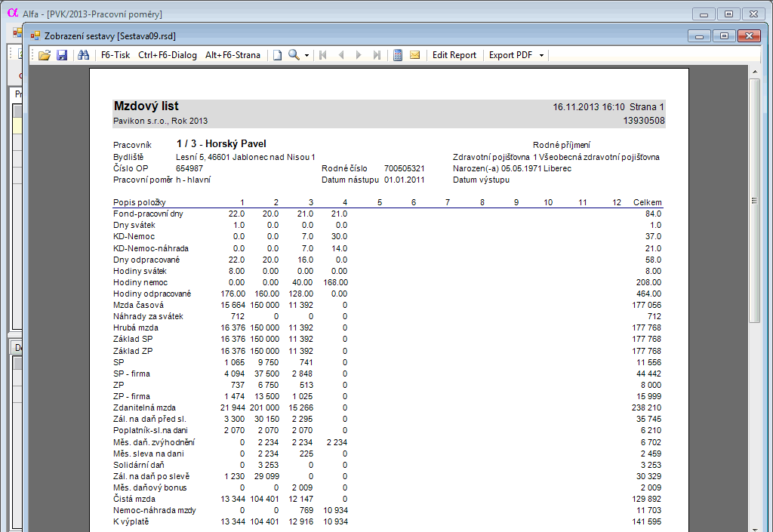Click 'Narozen(-a) 05.05.1971 Liberec' text
Viewport: 773px width, 532px height.
(513, 168)
